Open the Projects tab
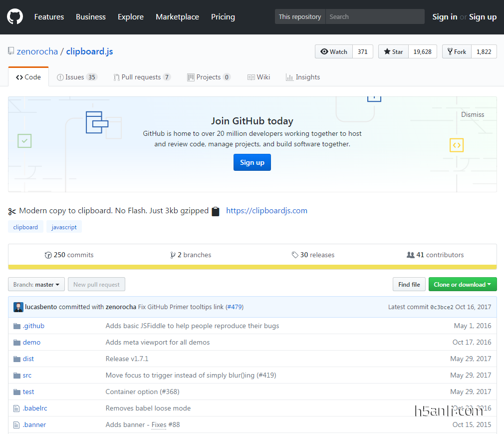 point(209,77)
